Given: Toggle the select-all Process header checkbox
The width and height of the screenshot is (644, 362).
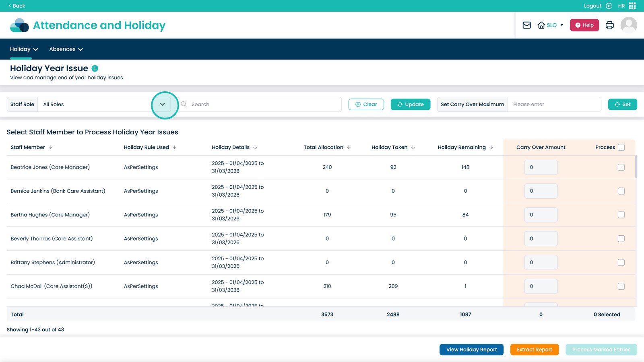Looking at the screenshot, I should [621, 147].
